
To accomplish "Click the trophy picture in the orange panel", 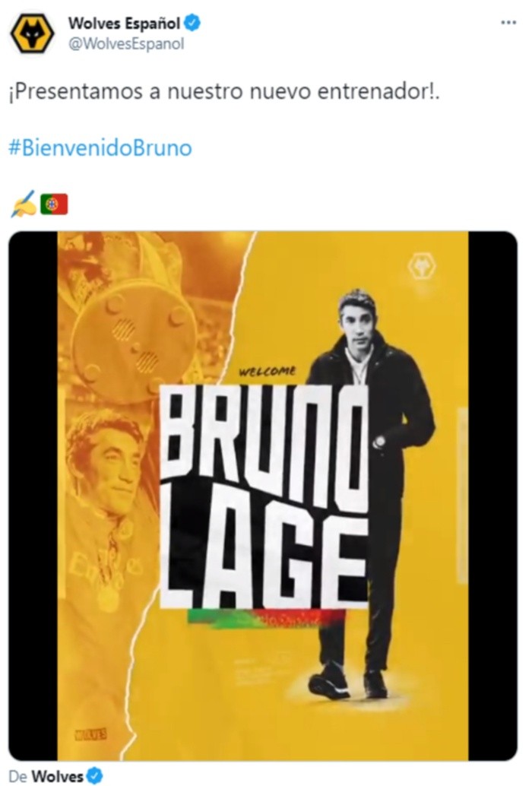I will 135,335.
